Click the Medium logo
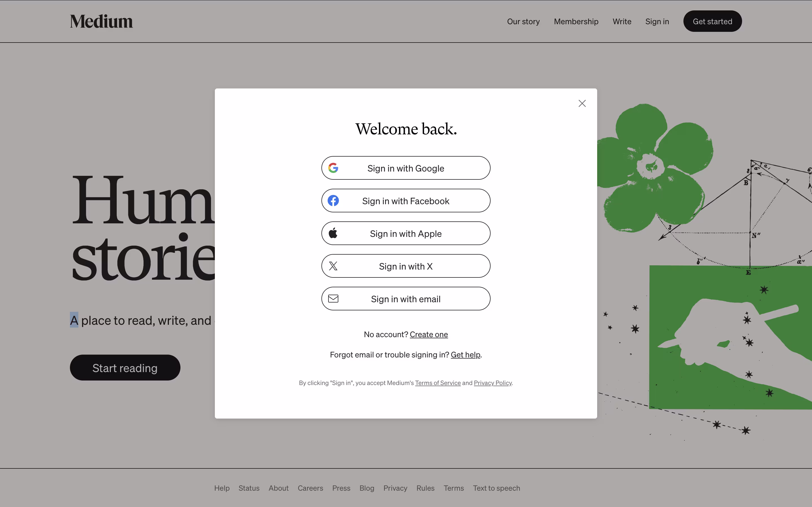812x507 pixels. pyautogui.click(x=101, y=21)
